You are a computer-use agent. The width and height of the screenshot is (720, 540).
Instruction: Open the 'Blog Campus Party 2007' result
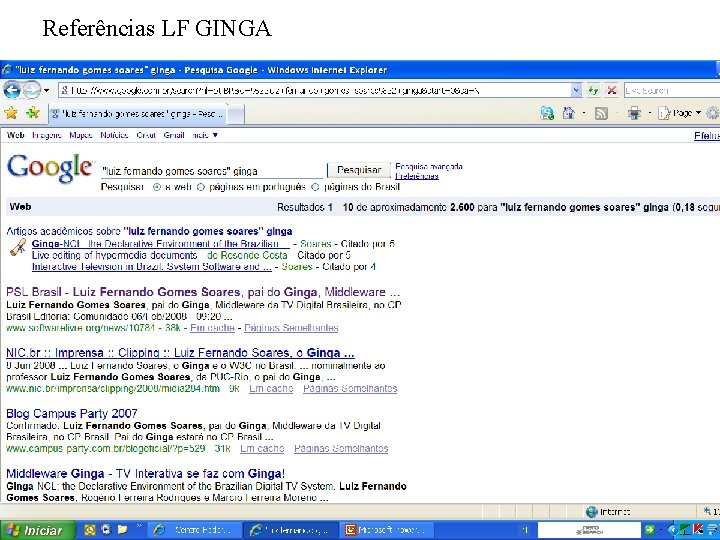click(72, 413)
